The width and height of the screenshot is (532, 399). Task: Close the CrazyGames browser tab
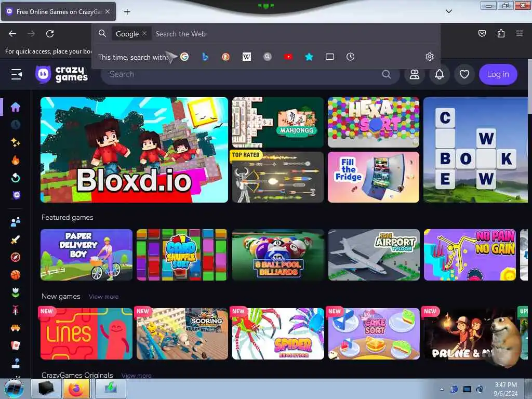click(x=108, y=11)
